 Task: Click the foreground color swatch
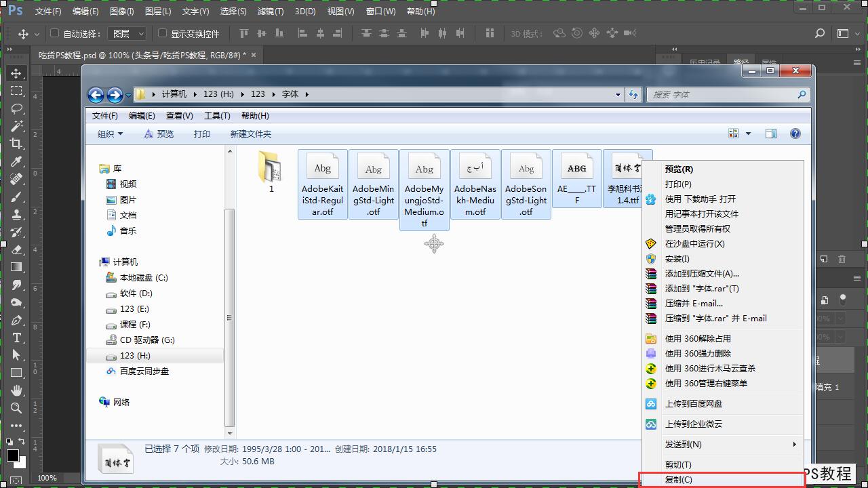click(12, 455)
